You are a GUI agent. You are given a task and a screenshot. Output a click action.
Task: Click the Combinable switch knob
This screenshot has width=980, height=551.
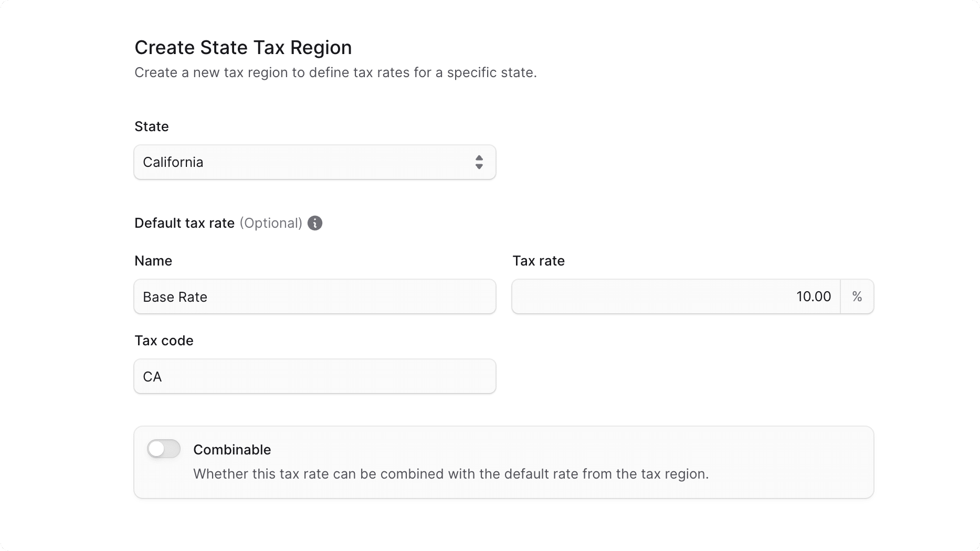click(156, 449)
